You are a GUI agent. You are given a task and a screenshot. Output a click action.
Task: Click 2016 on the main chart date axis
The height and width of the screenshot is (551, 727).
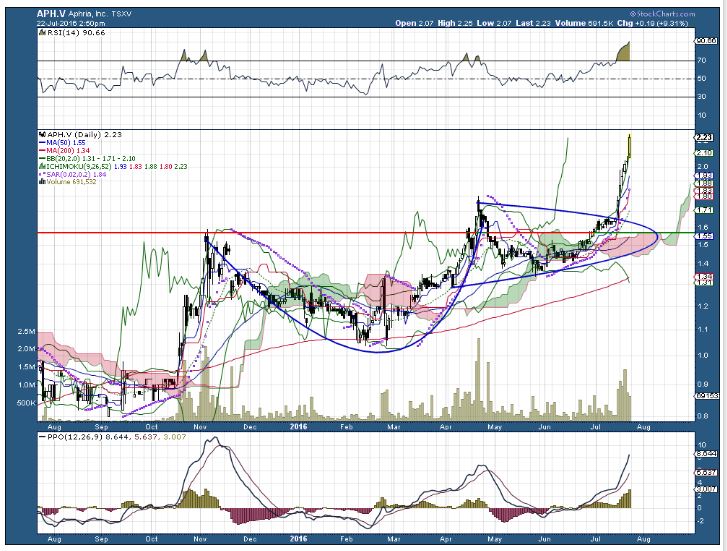pyautogui.click(x=298, y=426)
